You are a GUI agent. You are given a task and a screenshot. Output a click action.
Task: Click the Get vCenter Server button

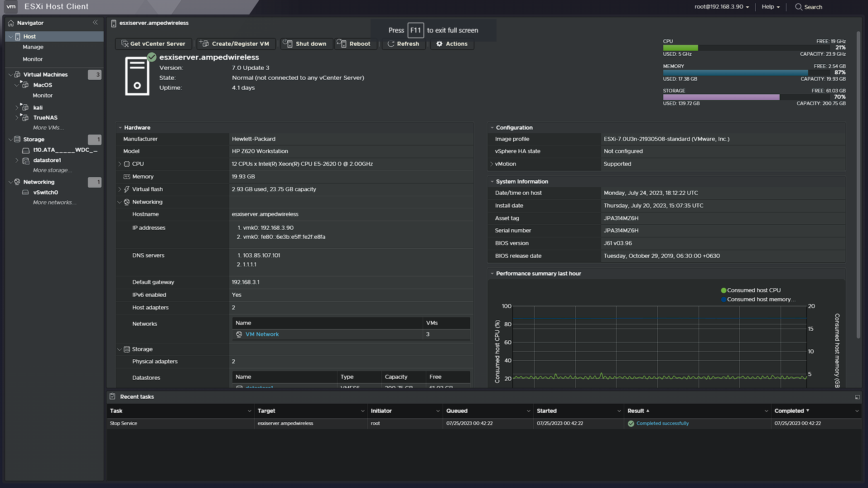click(x=154, y=44)
